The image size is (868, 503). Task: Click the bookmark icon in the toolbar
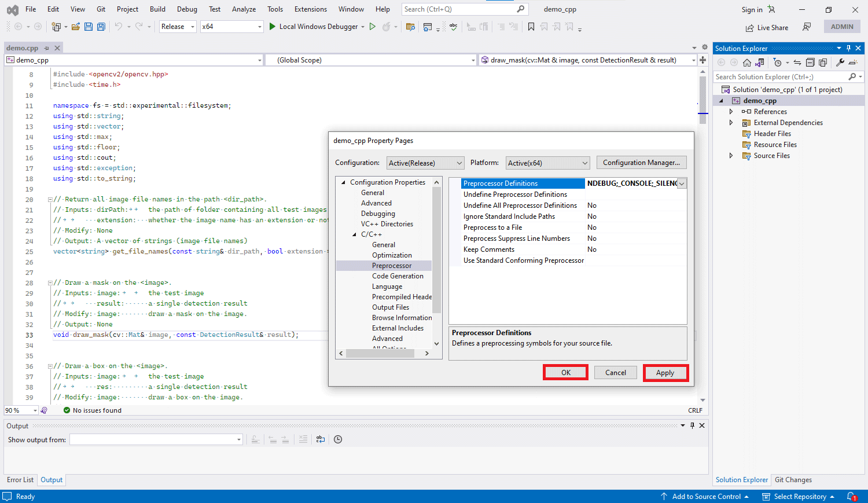point(531,27)
